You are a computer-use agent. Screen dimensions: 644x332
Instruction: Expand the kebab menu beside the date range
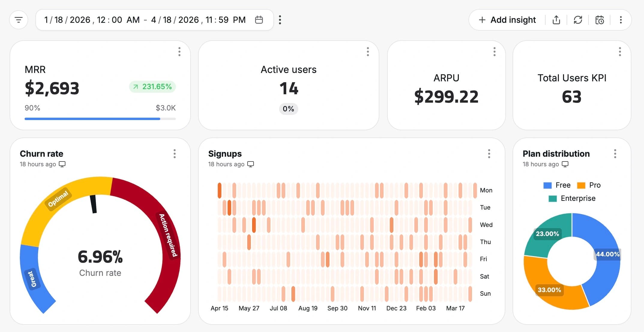point(280,20)
